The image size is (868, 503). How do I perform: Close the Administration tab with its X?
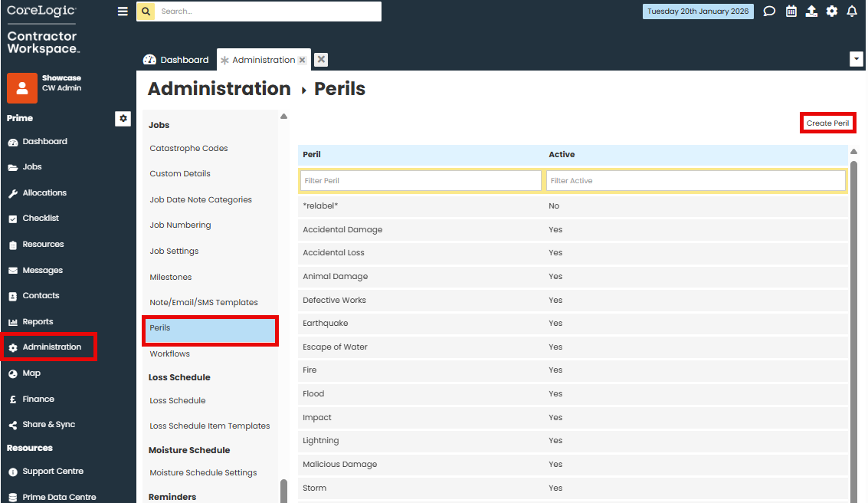pyautogui.click(x=303, y=60)
